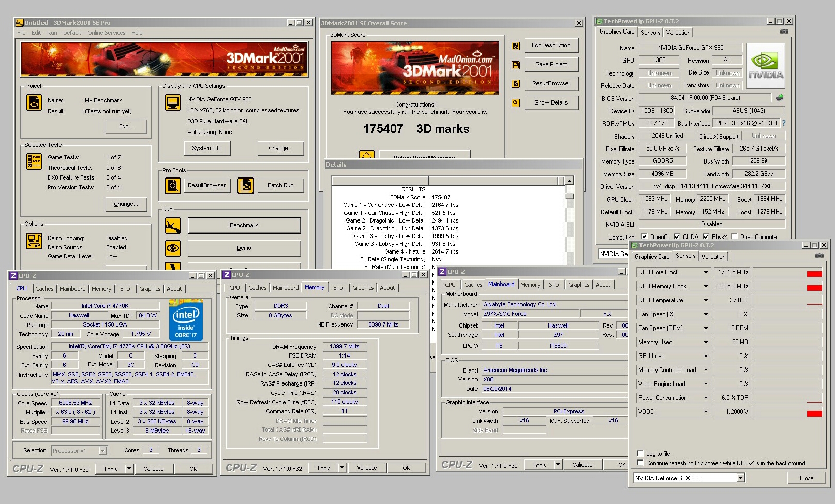Switch to SPD tab in CPU-Z Memory window

pos(338,288)
